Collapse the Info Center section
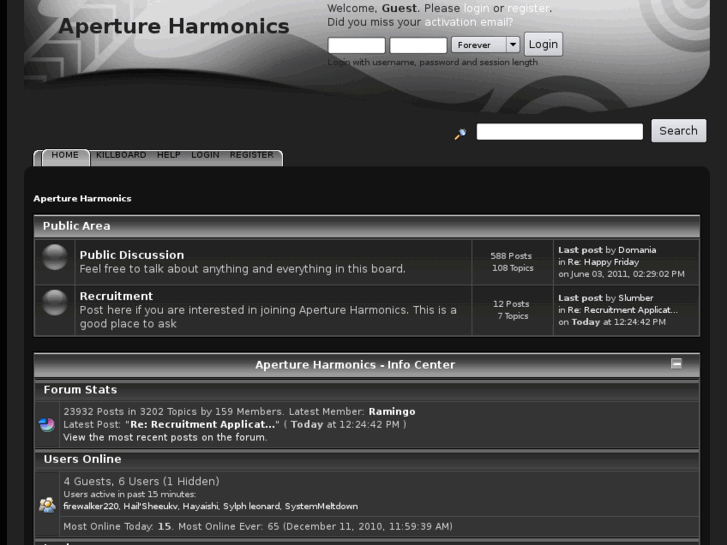727x545 pixels. 676,364
